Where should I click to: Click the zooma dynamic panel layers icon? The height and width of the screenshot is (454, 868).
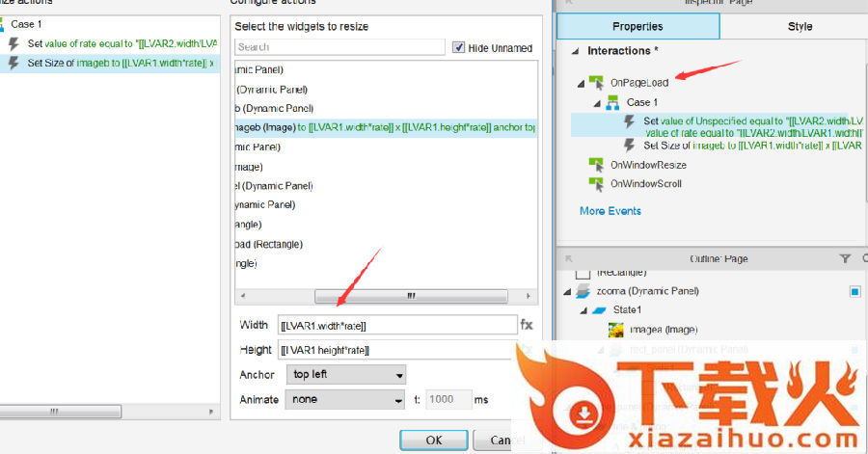(583, 291)
